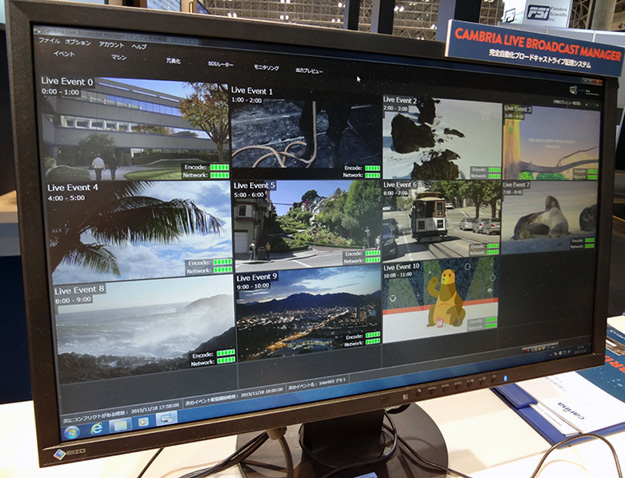This screenshot has height=478, width=625.
Task: Select the Live Event 10 cartoon bear preview
Action: [x=440, y=301]
